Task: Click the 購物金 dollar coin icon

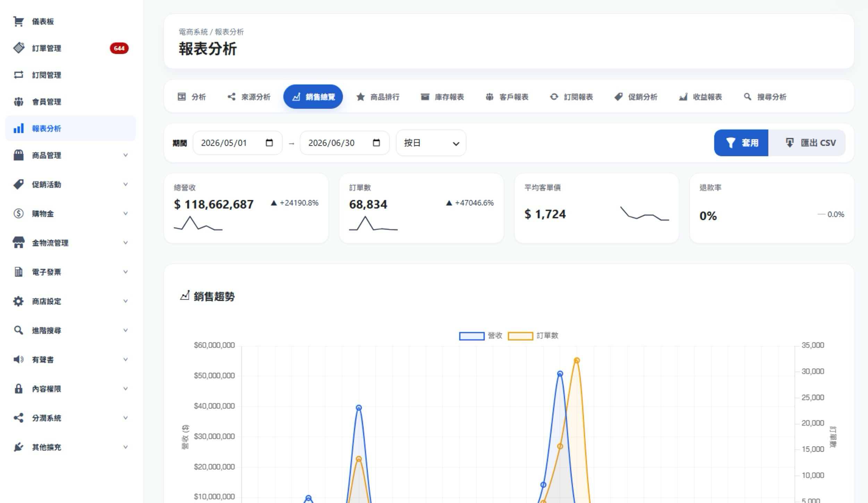Action: pyautogui.click(x=18, y=213)
